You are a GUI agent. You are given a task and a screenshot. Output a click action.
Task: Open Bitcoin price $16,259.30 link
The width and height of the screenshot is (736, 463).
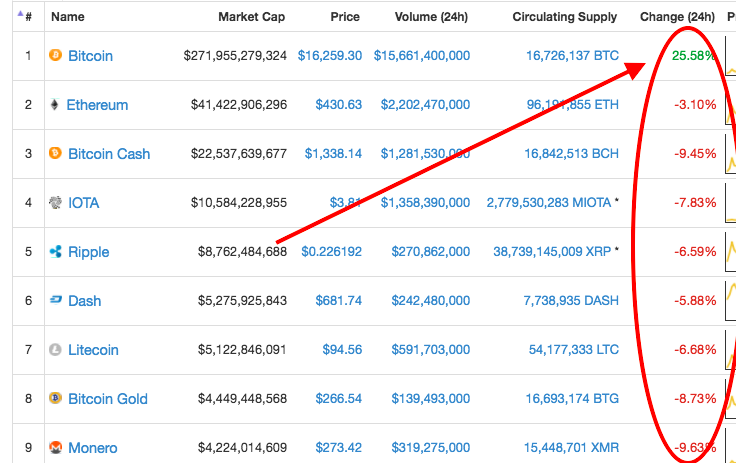pos(329,56)
